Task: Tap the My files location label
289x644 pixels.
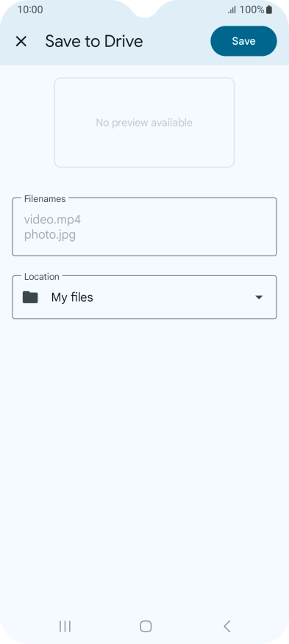Action: (x=72, y=297)
